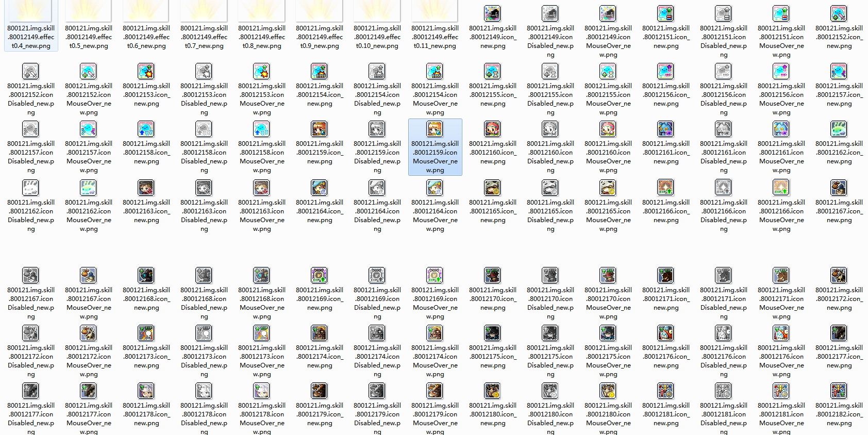Select the 80012175.icon_new.png file icon

[x=493, y=333]
